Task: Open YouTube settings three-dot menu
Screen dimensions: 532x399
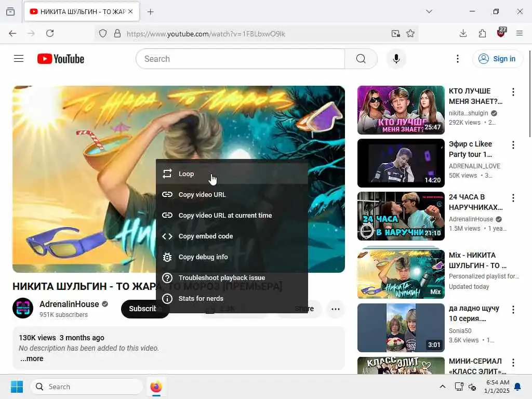Action: tap(458, 59)
